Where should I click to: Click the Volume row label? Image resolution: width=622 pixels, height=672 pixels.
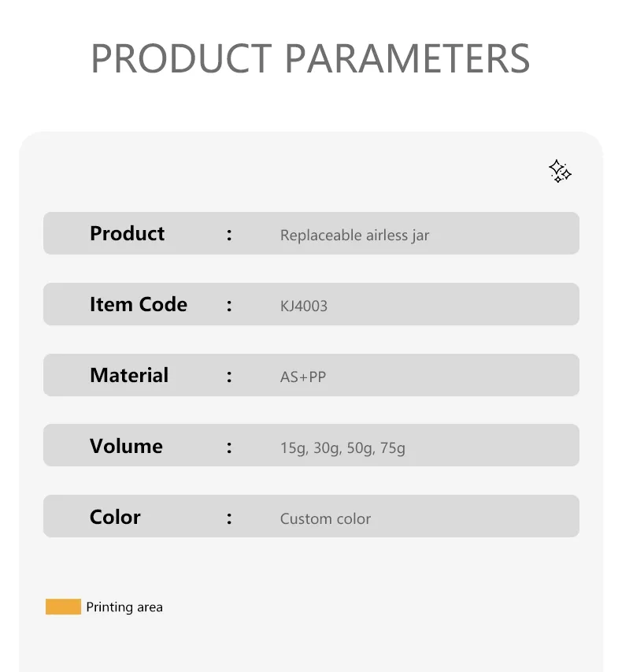(x=126, y=447)
